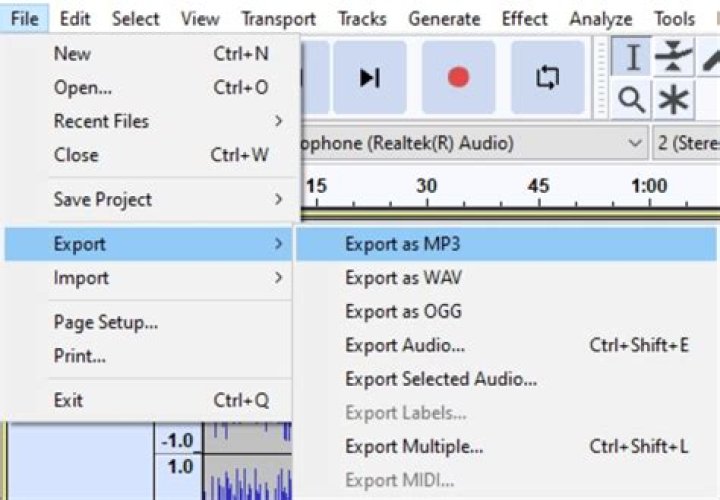Select the Envelope tool

click(673, 57)
